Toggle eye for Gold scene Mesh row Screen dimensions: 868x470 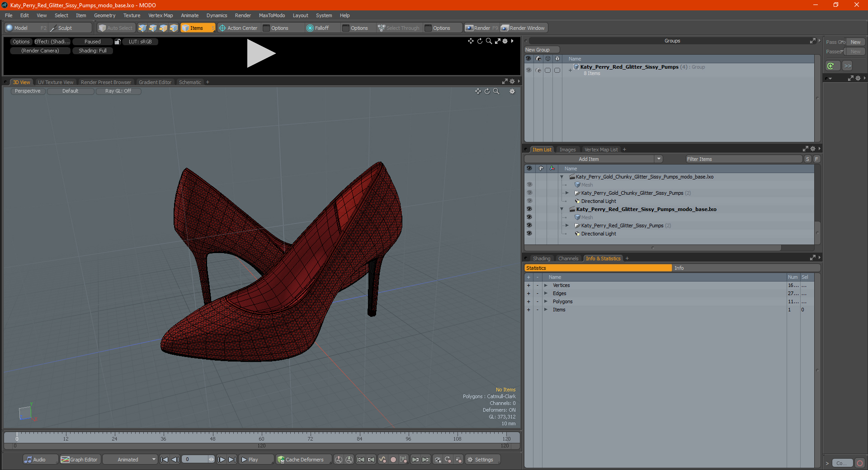tap(529, 185)
